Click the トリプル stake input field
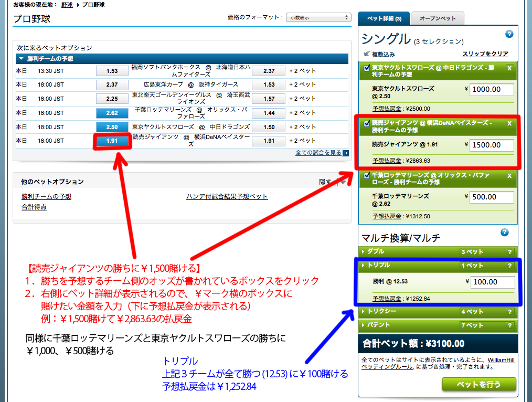Viewport: 532px width, 402px height. 492,282
